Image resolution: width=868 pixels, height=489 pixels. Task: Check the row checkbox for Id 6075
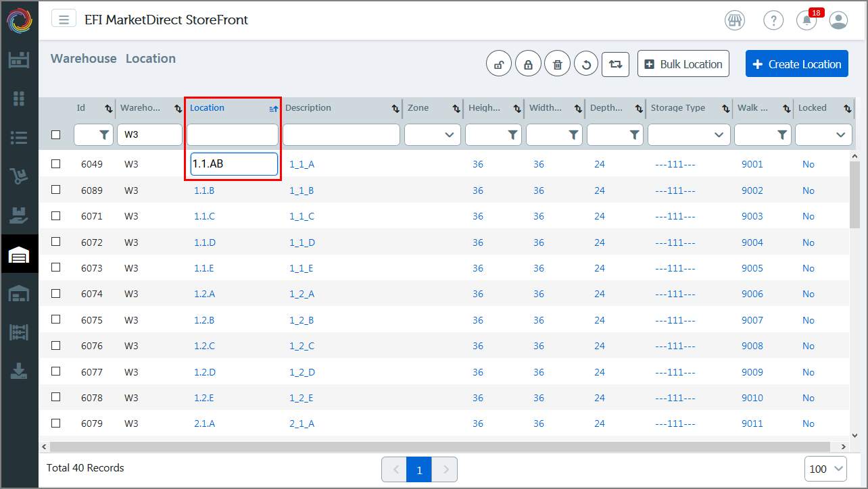(x=56, y=319)
